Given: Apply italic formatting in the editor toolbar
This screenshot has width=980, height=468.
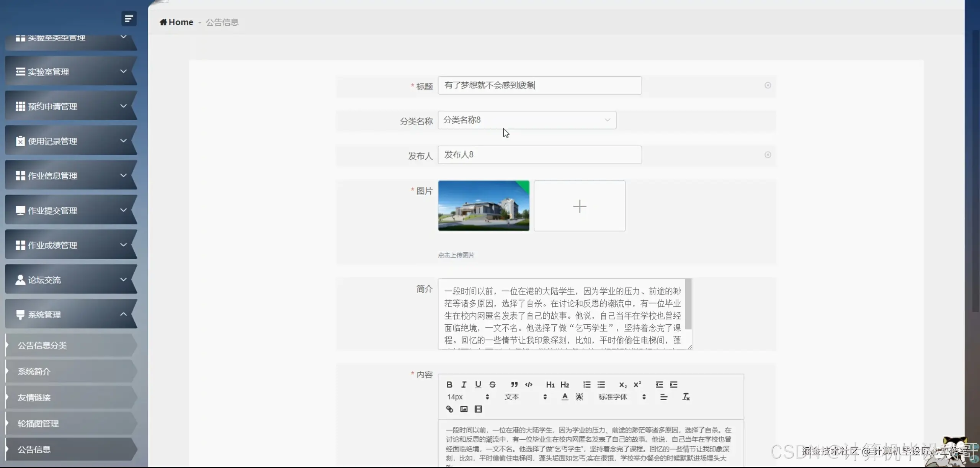Looking at the screenshot, I should (464, 385).
